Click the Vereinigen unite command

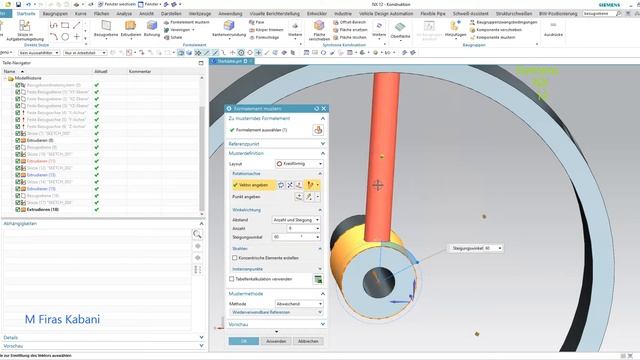179,30
